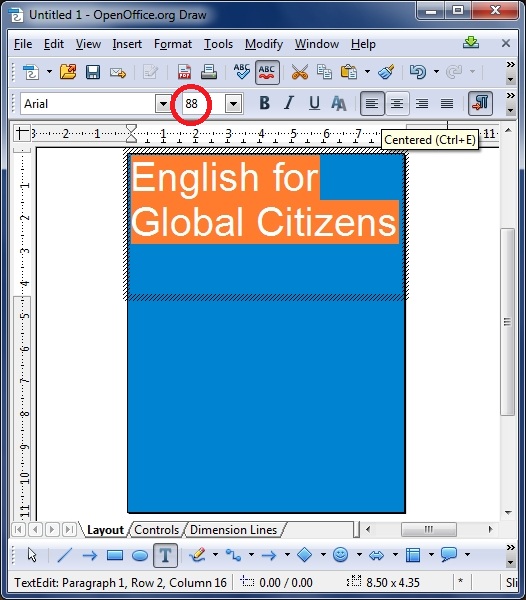Click the Undo arrow icon
526x600 pixels.
(418, 72)
